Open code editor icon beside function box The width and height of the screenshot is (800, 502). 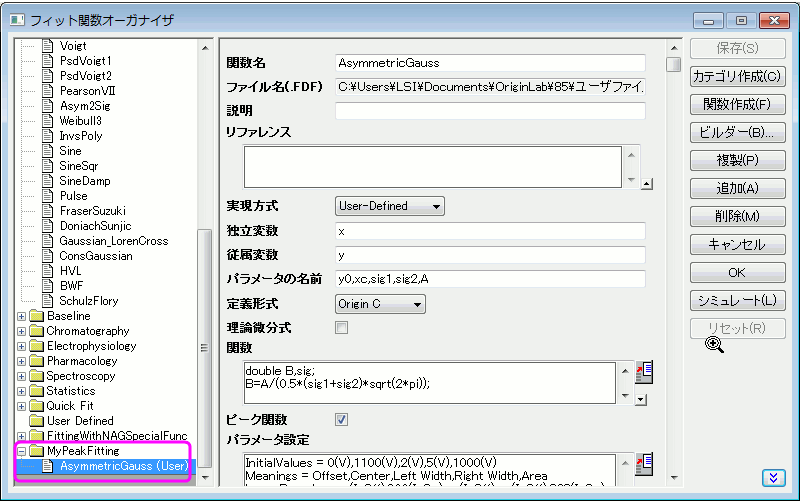(644, 372)
